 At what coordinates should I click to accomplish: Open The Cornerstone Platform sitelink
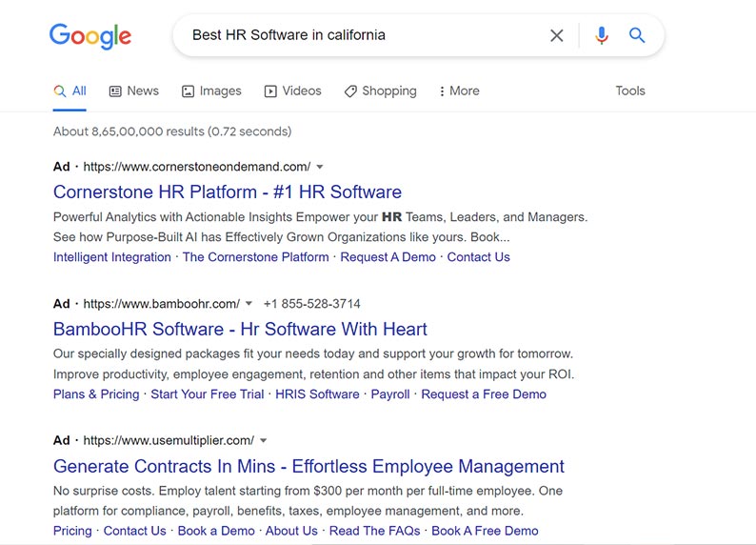(x=255, y=257)
